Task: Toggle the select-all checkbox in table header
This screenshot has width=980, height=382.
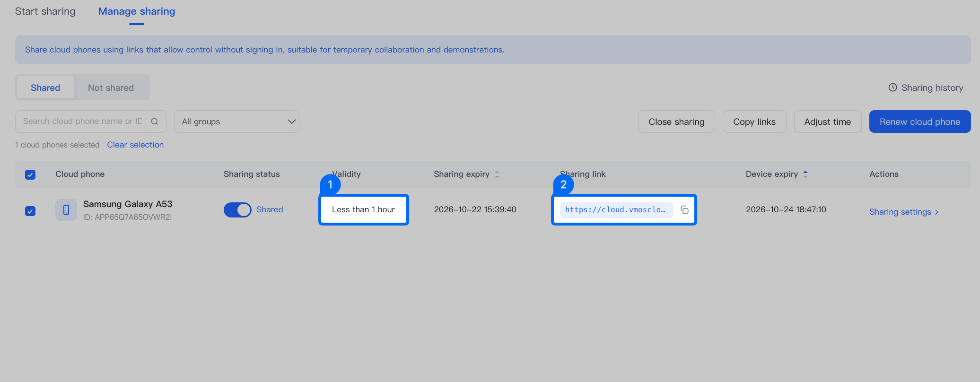Action: coord(30,174)
